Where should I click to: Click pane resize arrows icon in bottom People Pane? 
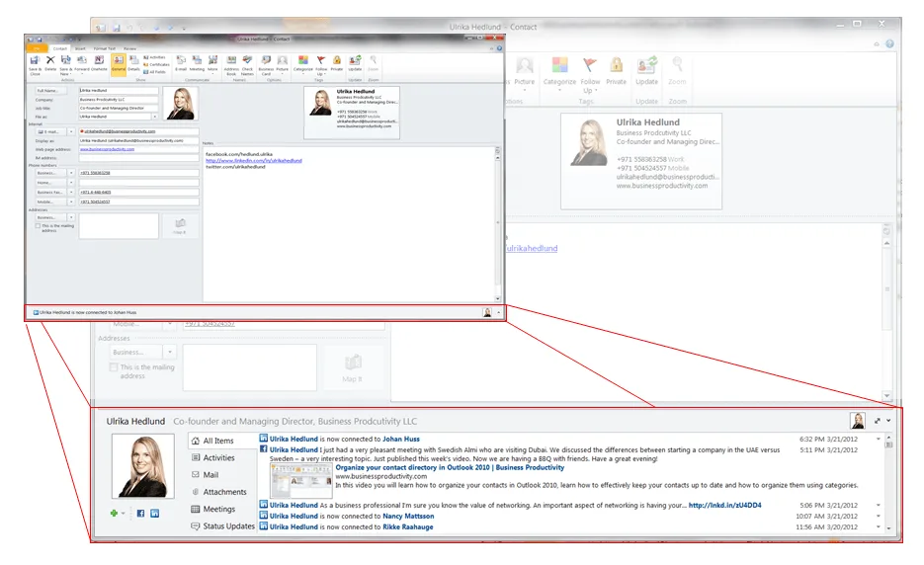click(878, 421)
